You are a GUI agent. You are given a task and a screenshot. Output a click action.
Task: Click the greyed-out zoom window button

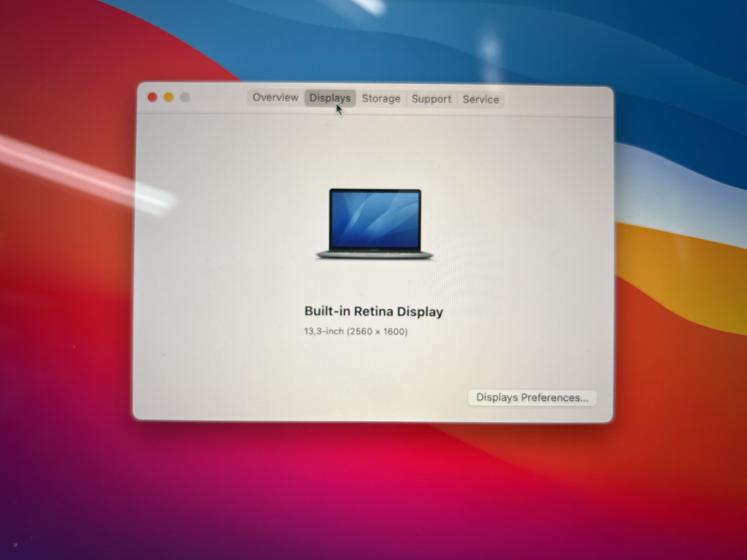coord(185,98)
